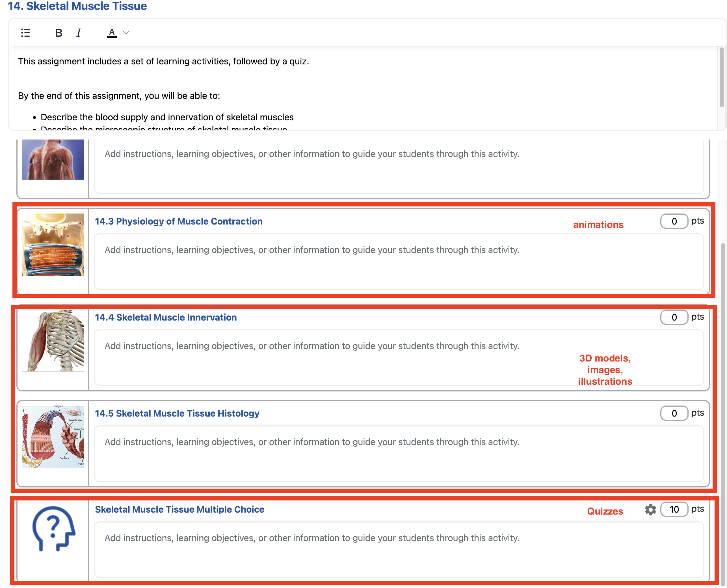Open 14.4 Skeletal Muscle Innervation link
727x588 pixels.
click(166, 317)
